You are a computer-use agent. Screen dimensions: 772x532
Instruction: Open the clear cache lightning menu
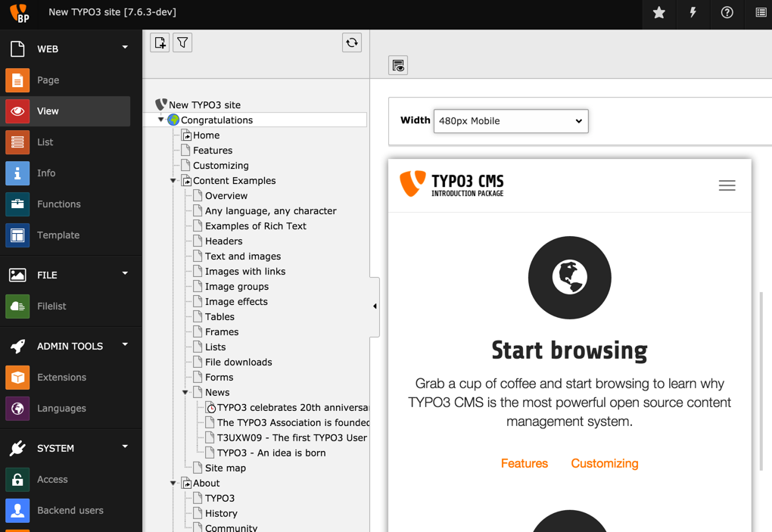[x=693, y=13]
